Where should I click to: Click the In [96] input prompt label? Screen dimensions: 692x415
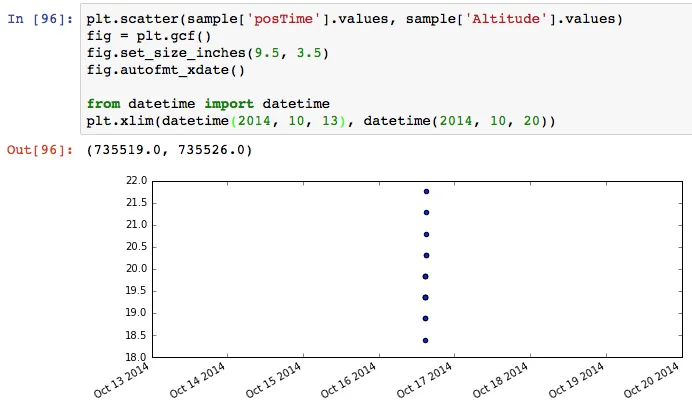40,19
